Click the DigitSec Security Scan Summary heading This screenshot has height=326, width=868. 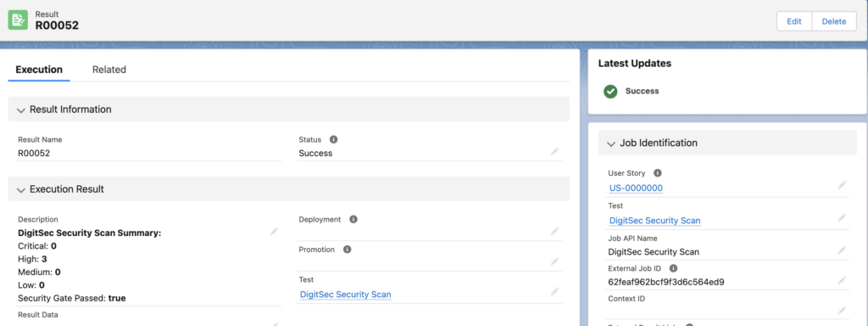(90, 233)
